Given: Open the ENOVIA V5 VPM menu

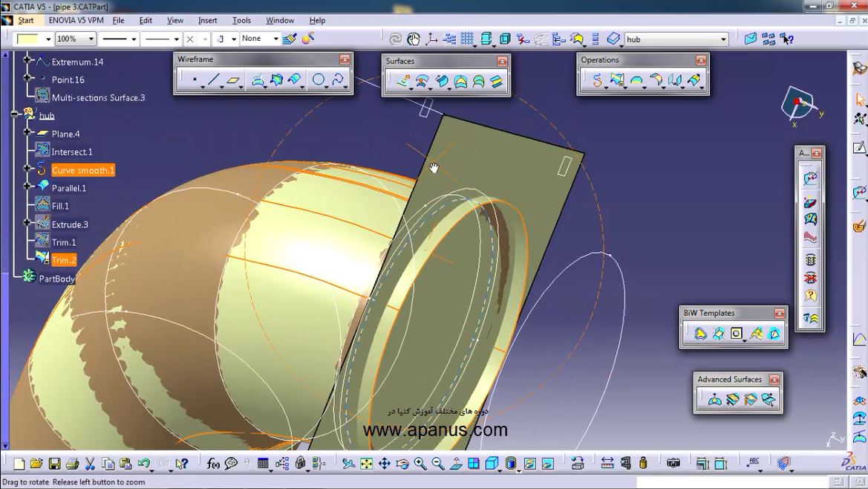Looking at the screenshot, I should tap(76, 21).
